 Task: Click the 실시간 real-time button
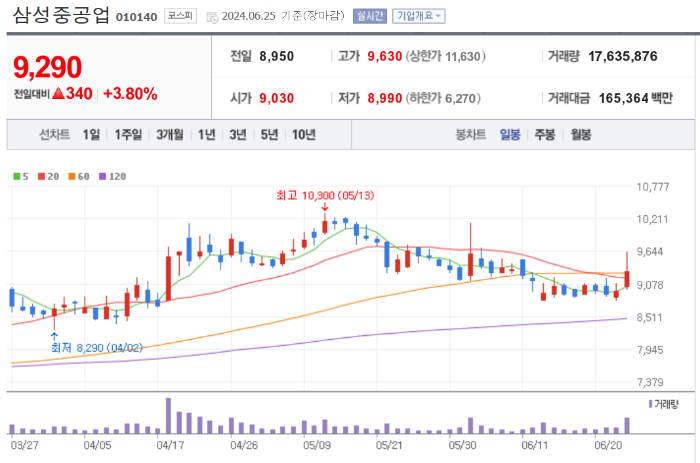click(x=370, y=16)
